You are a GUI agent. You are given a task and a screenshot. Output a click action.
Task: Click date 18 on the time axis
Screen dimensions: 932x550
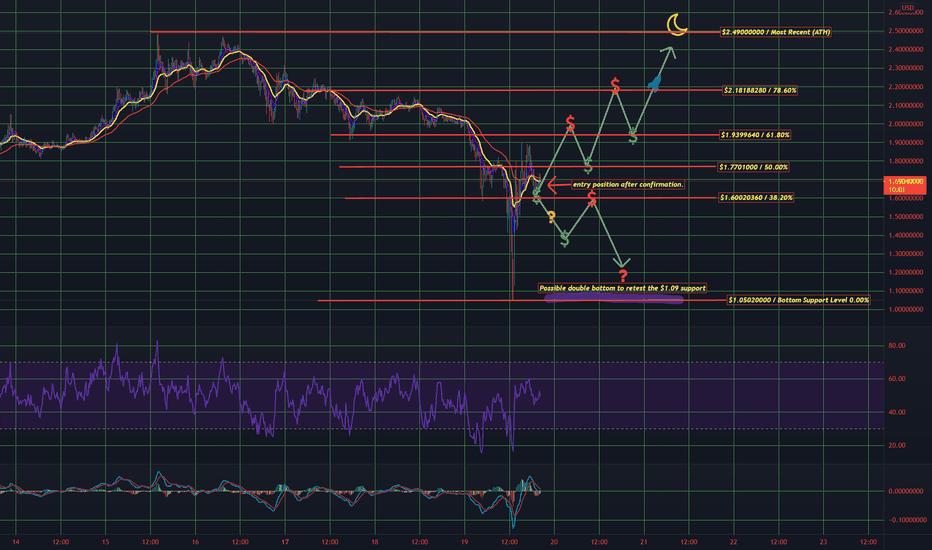(375, 542)
